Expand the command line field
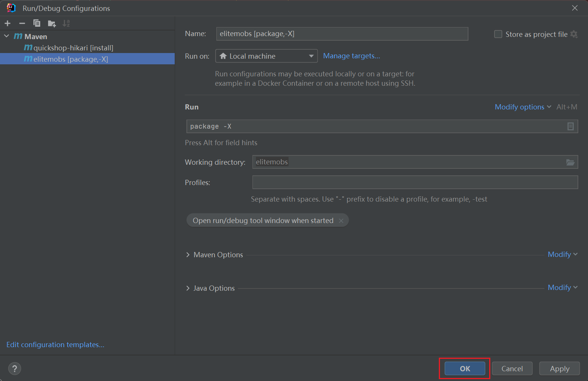 (570, 126)
